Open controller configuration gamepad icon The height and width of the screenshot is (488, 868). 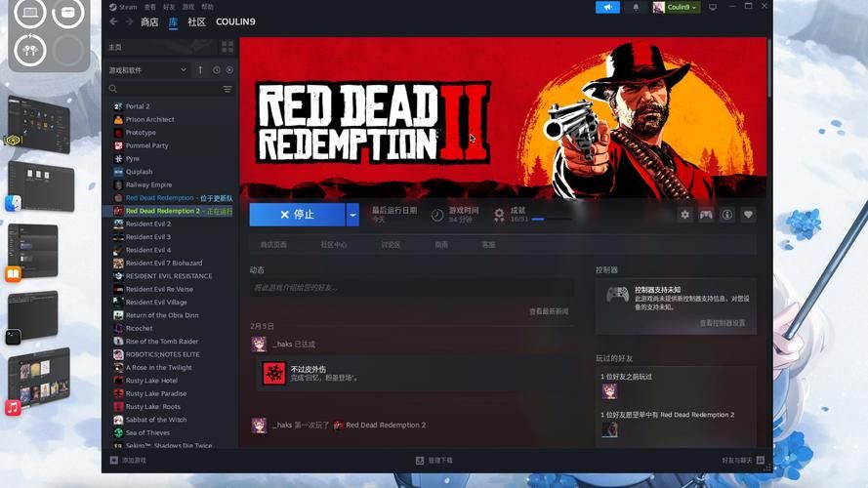[x=706, y=215]
